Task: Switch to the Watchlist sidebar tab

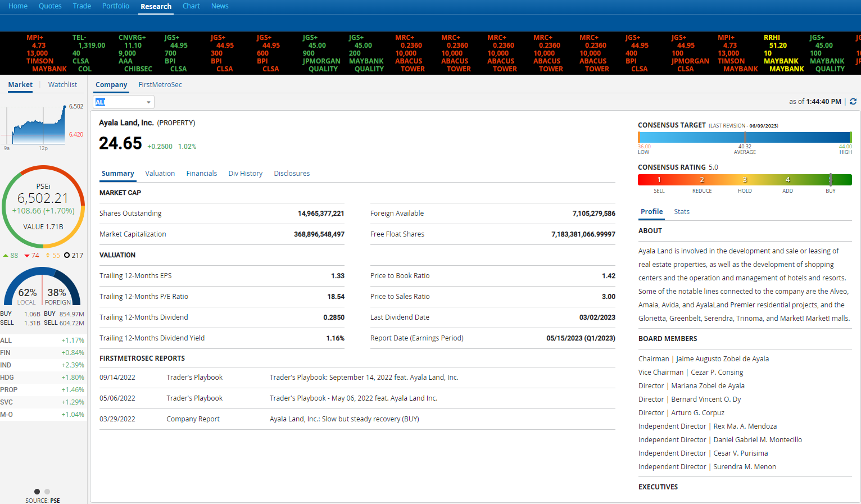Action: (62, 85)
